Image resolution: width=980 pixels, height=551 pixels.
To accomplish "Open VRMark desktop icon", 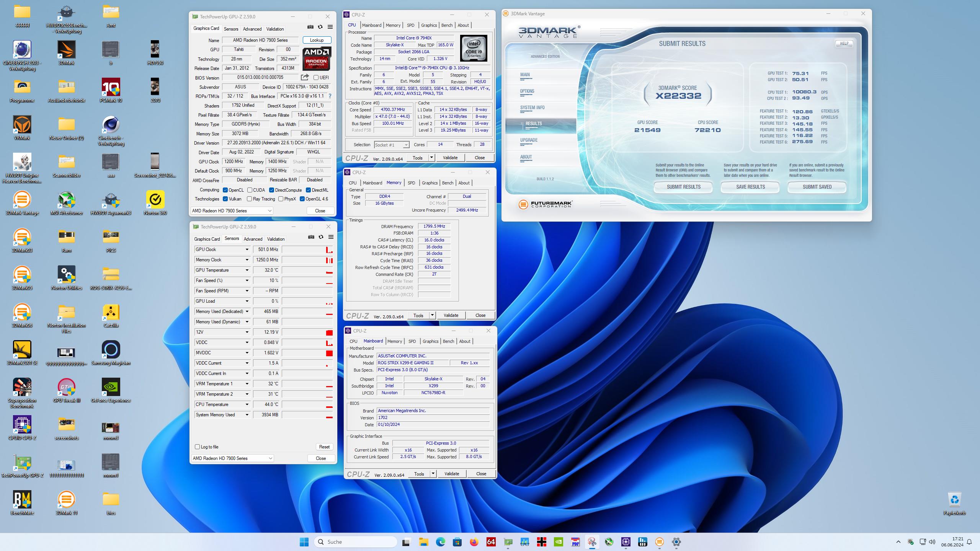I will [x=22, y=128].
